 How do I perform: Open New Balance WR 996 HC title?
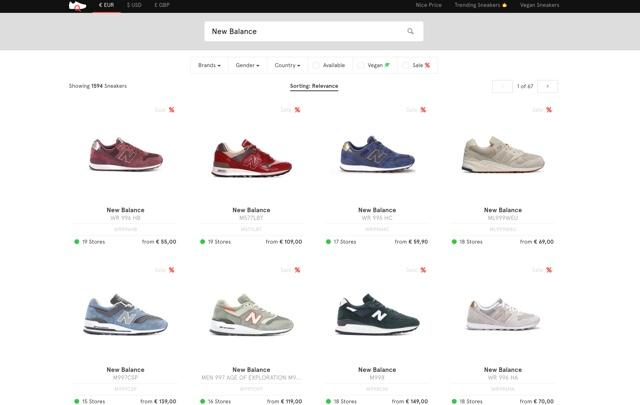(x=377, y=210)
